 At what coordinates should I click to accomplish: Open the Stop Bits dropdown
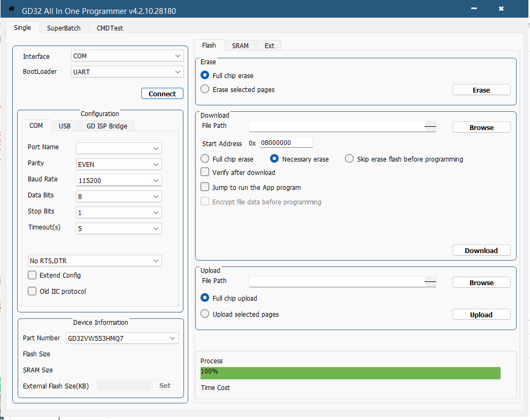tap(119, 212)
